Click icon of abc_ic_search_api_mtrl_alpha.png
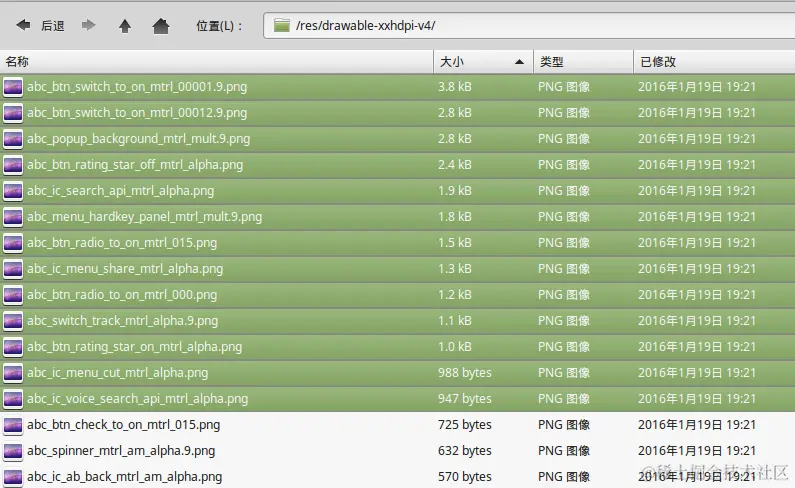The image size is (795, 488). tap(13, 191)
